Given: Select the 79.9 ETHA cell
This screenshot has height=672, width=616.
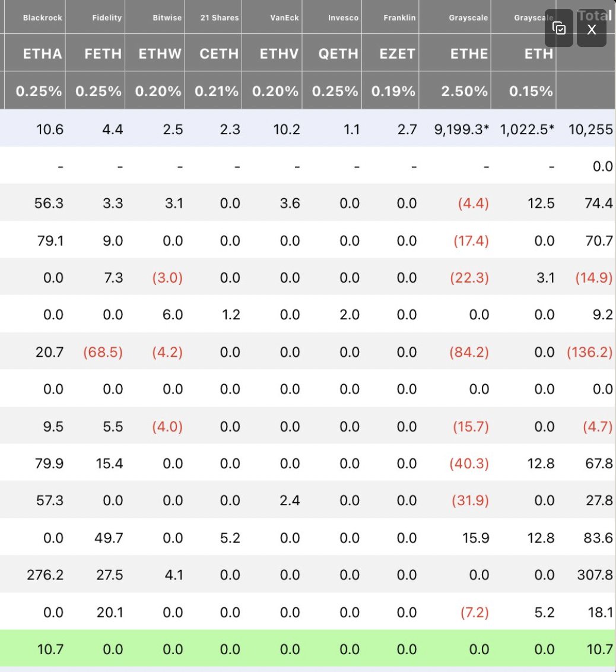Looking at the screenshot, I should point(49,463).
